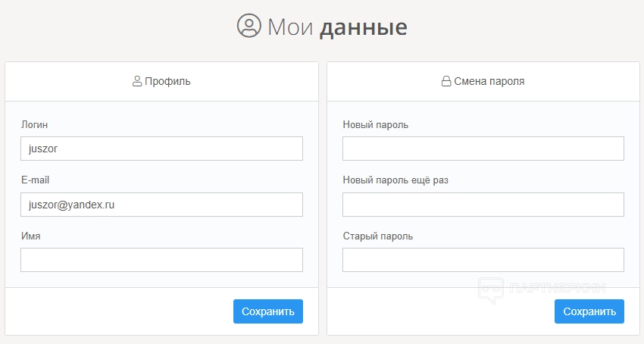Click the Старый пароль label
The image size is (644, 344).
[377, 236]
